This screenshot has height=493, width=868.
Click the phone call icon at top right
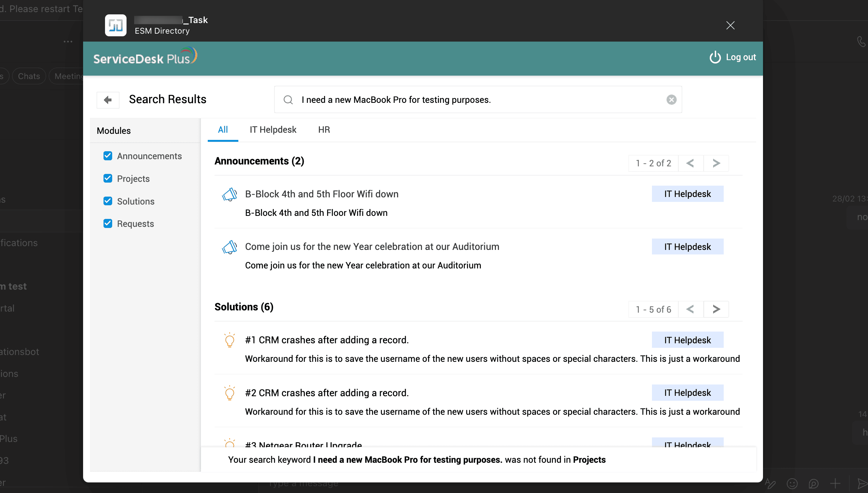[861, 42]
